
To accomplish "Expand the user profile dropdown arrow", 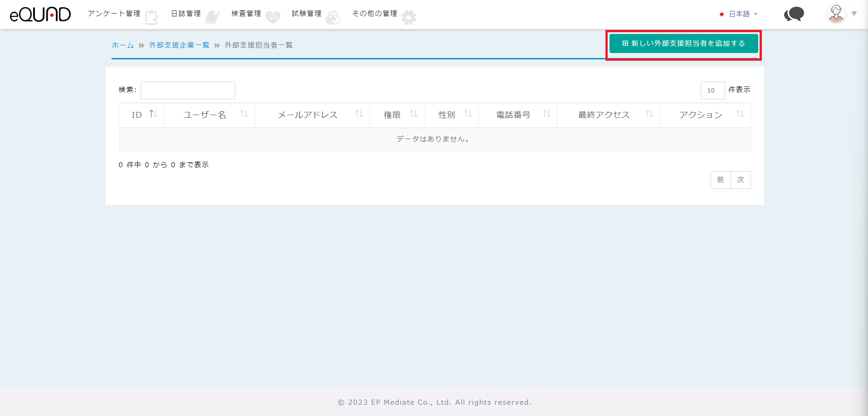I will click(854, 14).
